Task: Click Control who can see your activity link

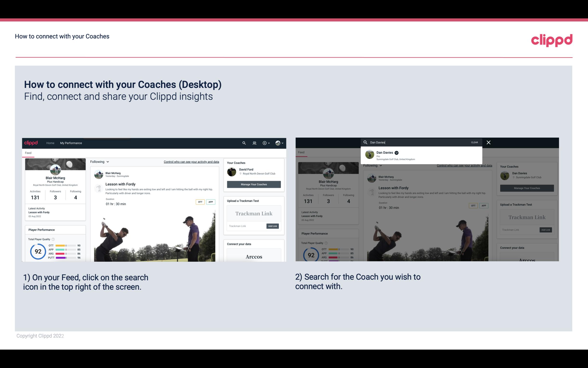Action: (191, 161)
